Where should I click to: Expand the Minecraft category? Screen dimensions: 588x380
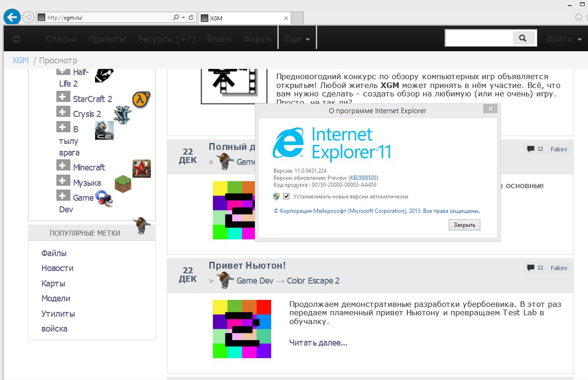pos(63,165)
